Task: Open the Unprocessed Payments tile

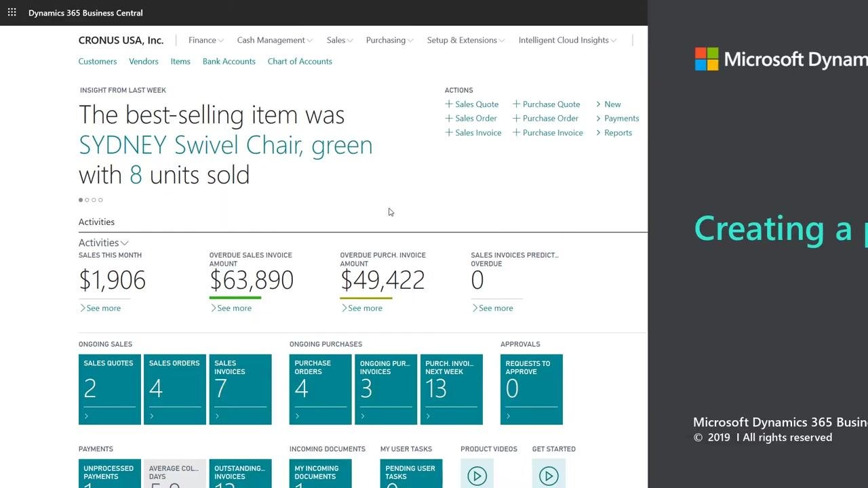Action: pos(110,474)
